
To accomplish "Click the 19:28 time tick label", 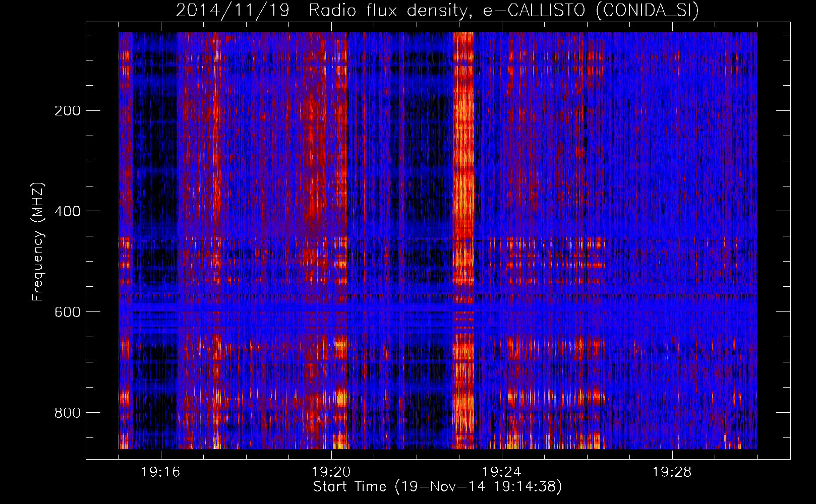I will (x=672, y=472).
